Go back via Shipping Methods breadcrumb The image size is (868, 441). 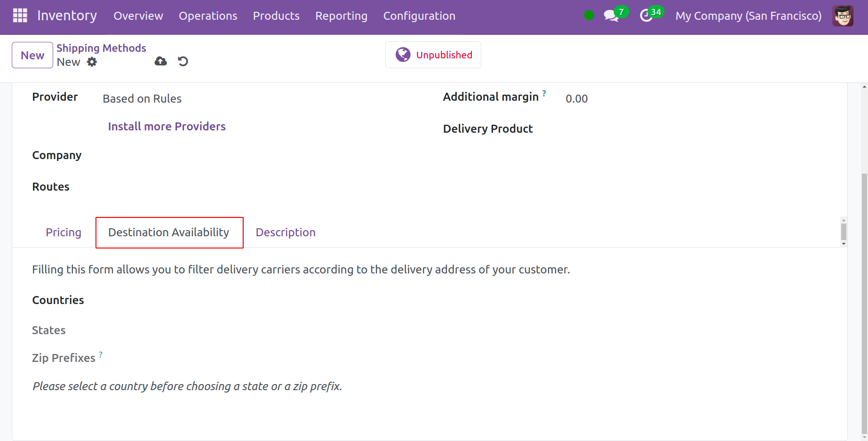click(101, 48)
